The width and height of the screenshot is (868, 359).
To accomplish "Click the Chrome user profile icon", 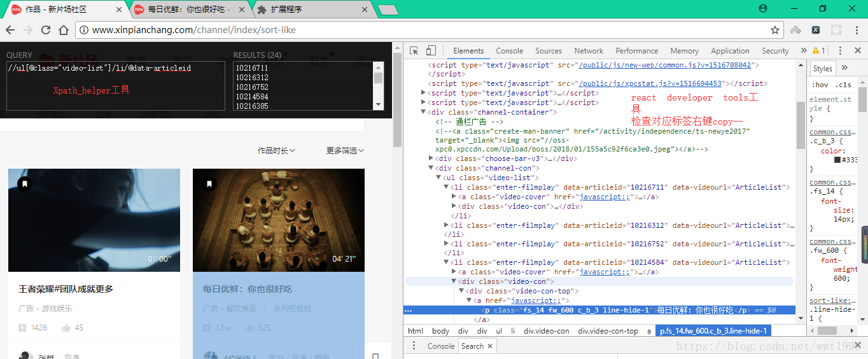I will point(764,8).
